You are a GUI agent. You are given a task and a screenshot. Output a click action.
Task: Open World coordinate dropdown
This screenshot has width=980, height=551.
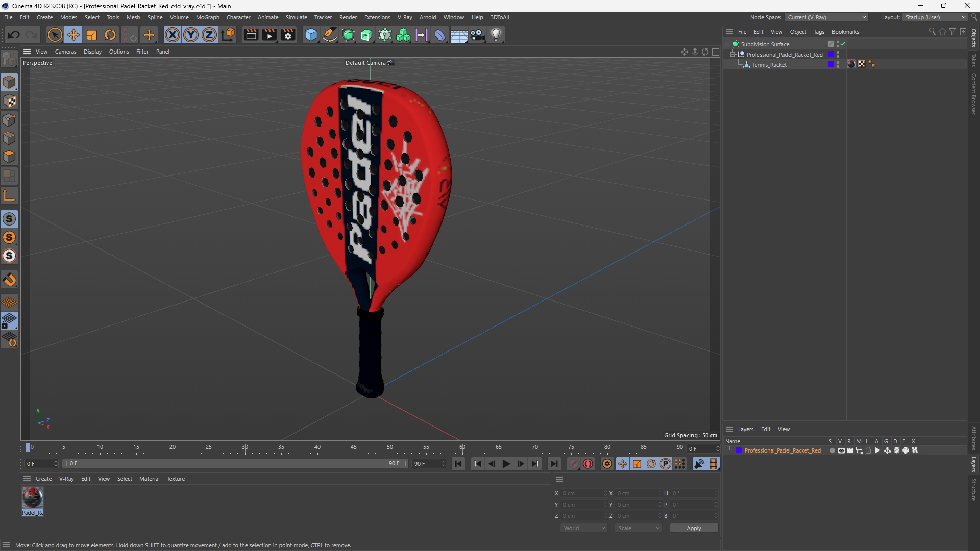(x=584, y=528)
